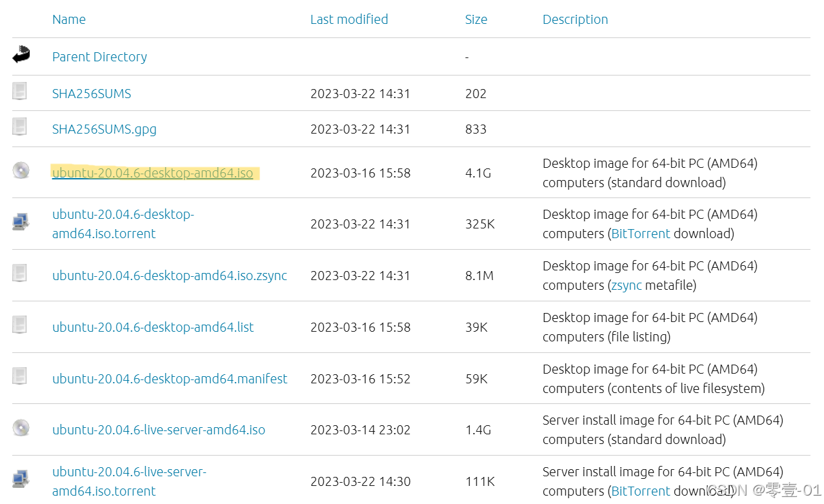Image resolution: width=824 pixels, height=504 pixels.
Task: Sort listing by Description column header
Action: pos(576,19)
